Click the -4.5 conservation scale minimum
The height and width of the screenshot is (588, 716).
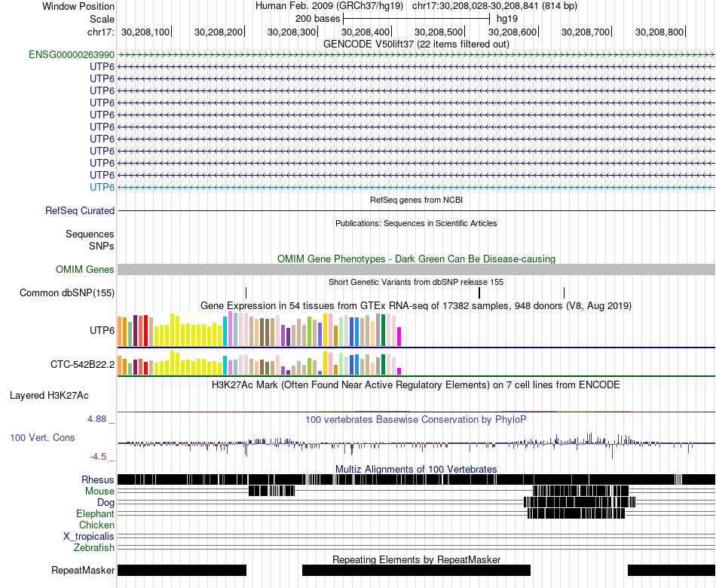(x=98, y=457)
